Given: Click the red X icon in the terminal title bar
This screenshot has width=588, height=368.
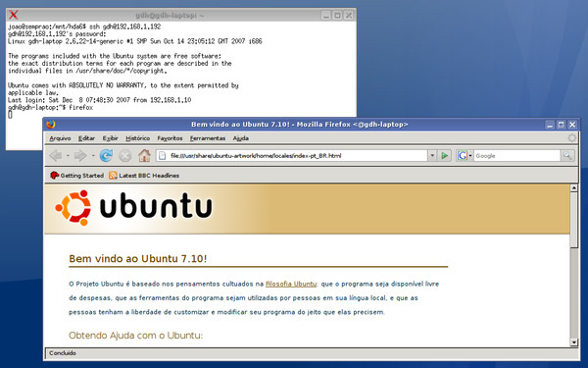Looking at the screenshot, I should (x=14, y=15).
